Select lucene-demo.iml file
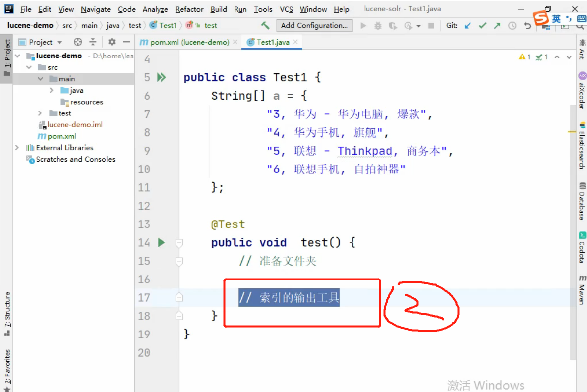This screenshot has height=392, width=587. [x=70, y=124]
